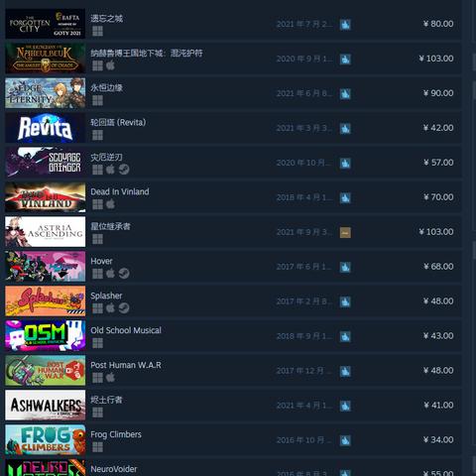476x476 pixels.
Task: Click the ¥ 48.00 price for Splasher
Action: pyautogui.click(x=438, y=301)
